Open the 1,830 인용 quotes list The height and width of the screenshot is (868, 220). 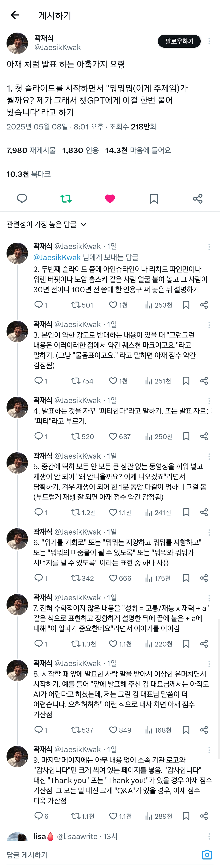coord(80,150)
